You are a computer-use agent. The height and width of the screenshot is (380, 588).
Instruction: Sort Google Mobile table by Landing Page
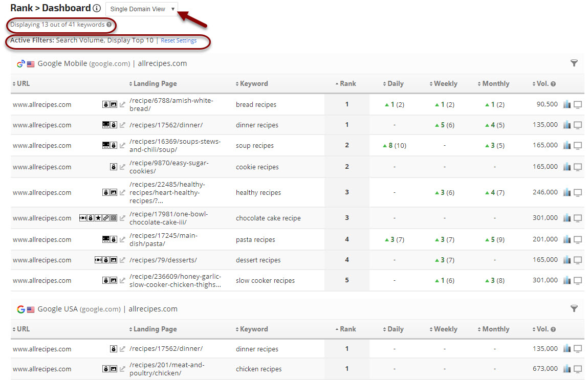coord(153,83)
